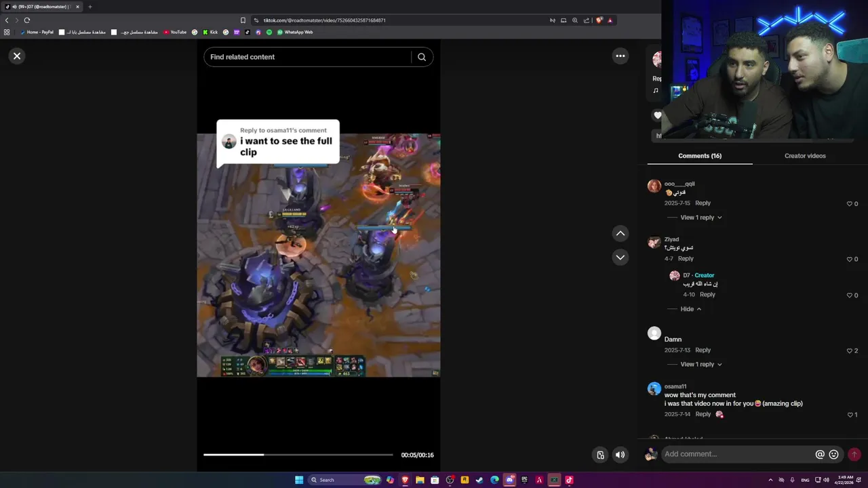Open osama11's profile avatar

click(654, 388)
